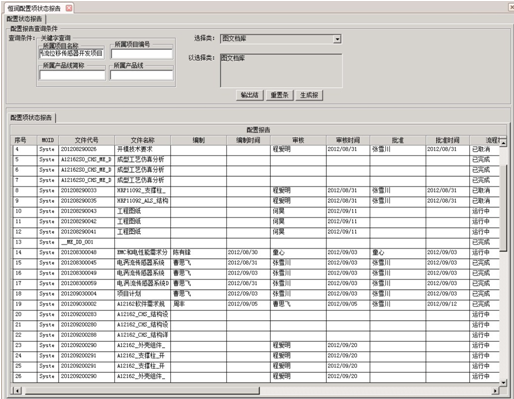Focus the 所属产品线简称 input field
This screenshot has width=514, height=399.
(x=72, y=75)
